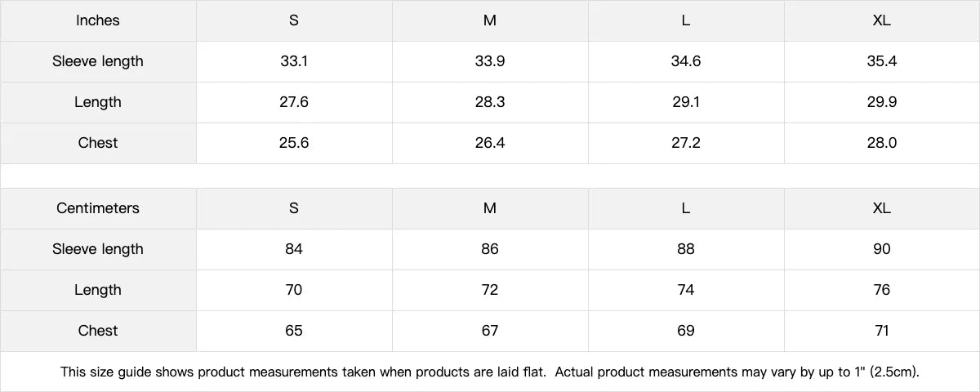The height and width of the screenshot is (392, 980).
Task: Click the 29.9 length cell
Action: (882, 102)
